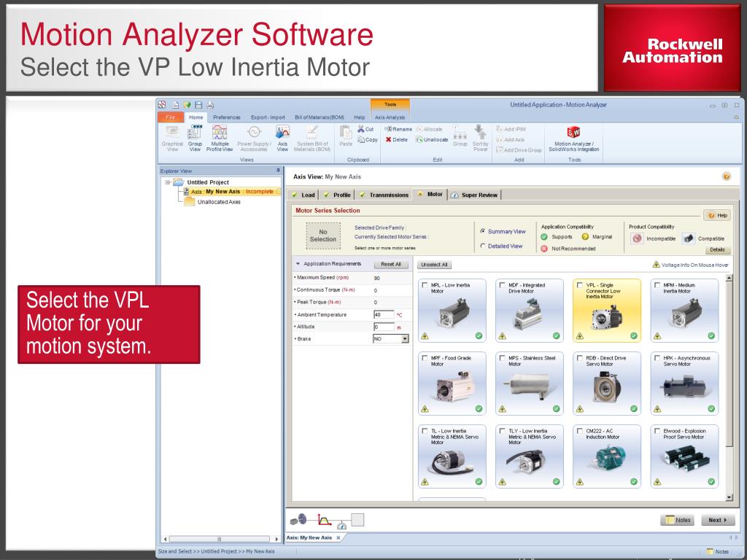Viewport: 747px width, 560px height.
Task: Check VPL - Single Connector Low Inertia Motor
Action: click(579, 285)
